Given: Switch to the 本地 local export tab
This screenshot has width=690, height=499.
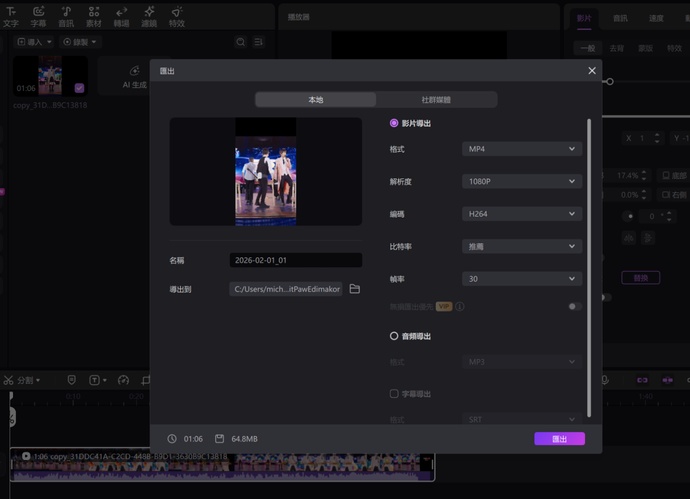Looking at the screenshot, I should (x=315, y=100).
